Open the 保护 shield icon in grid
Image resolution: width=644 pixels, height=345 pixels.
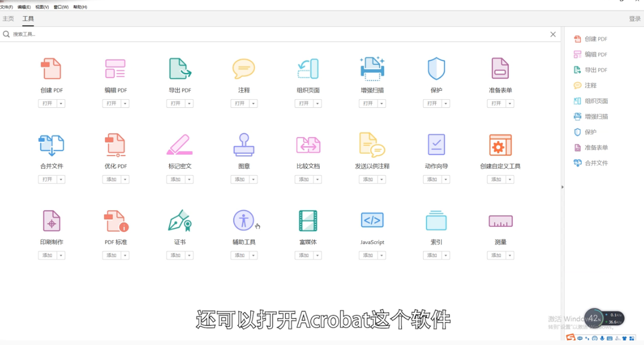(x=436, y=68)
